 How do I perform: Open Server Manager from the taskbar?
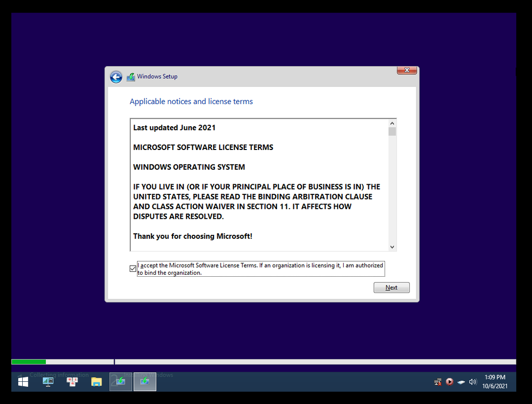pos(48,382)
